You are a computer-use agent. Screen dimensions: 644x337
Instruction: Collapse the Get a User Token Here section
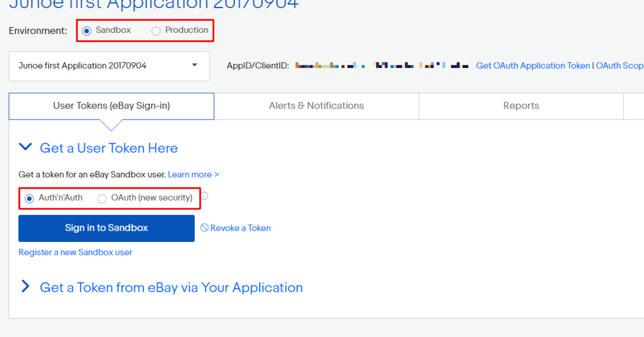(25, 147)
